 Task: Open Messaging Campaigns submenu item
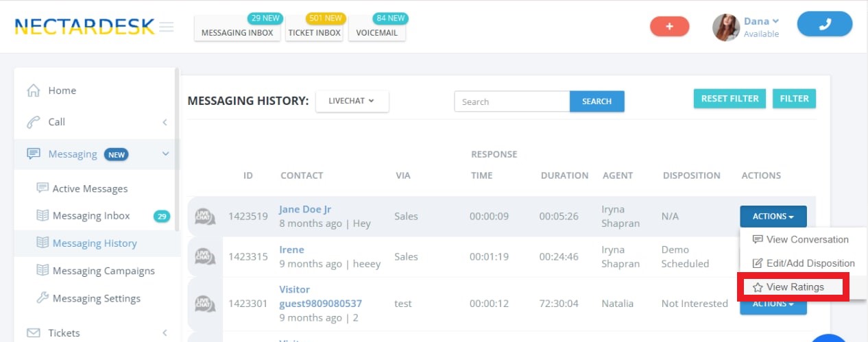[x=104, y=271]
